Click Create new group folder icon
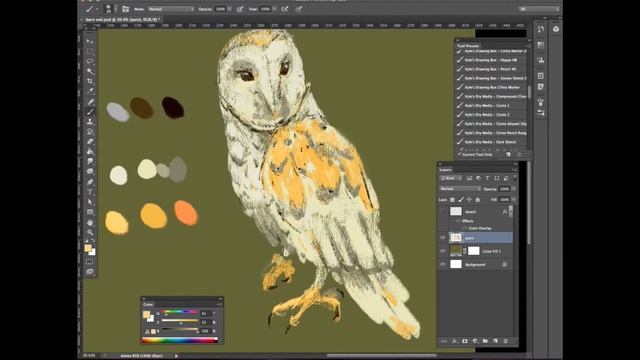640x360 pixels. pos(485,341)
